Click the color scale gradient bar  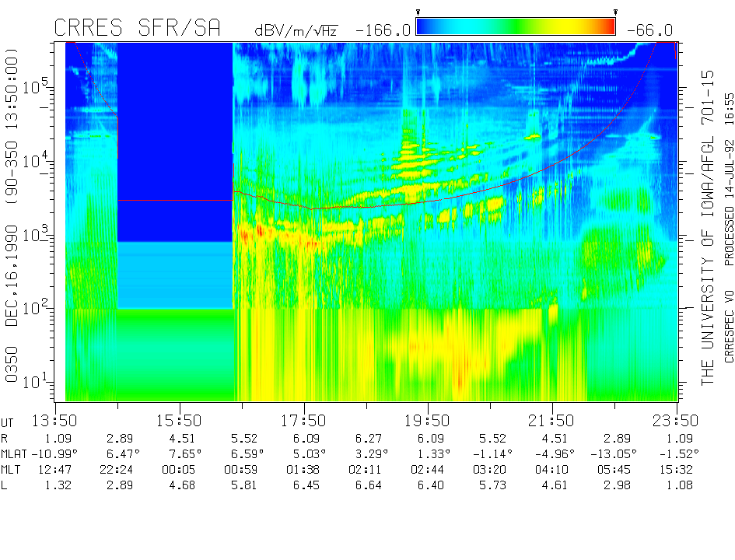516,26
